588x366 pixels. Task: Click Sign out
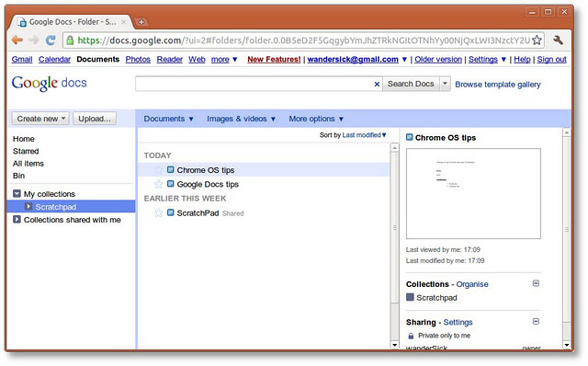(x=551, y=59)
